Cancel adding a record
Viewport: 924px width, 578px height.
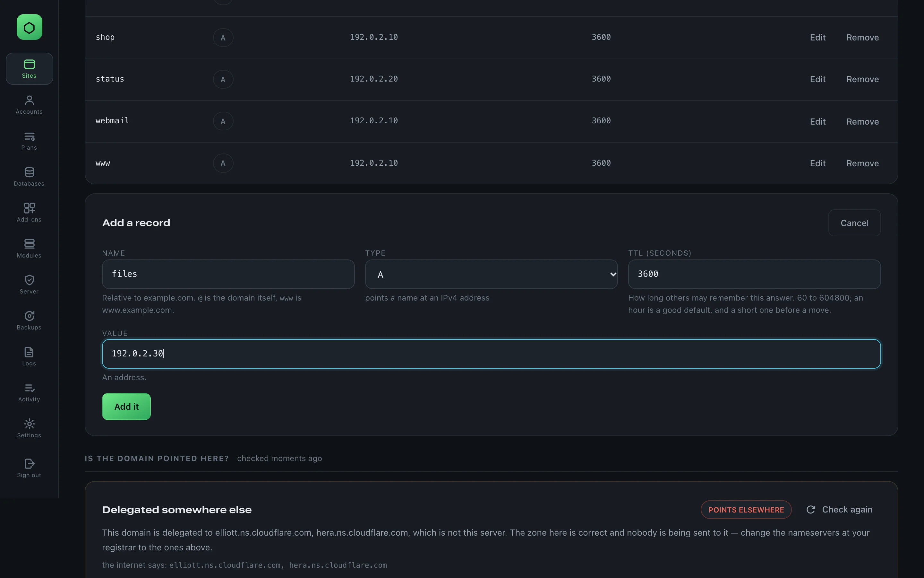coord(854,223)
